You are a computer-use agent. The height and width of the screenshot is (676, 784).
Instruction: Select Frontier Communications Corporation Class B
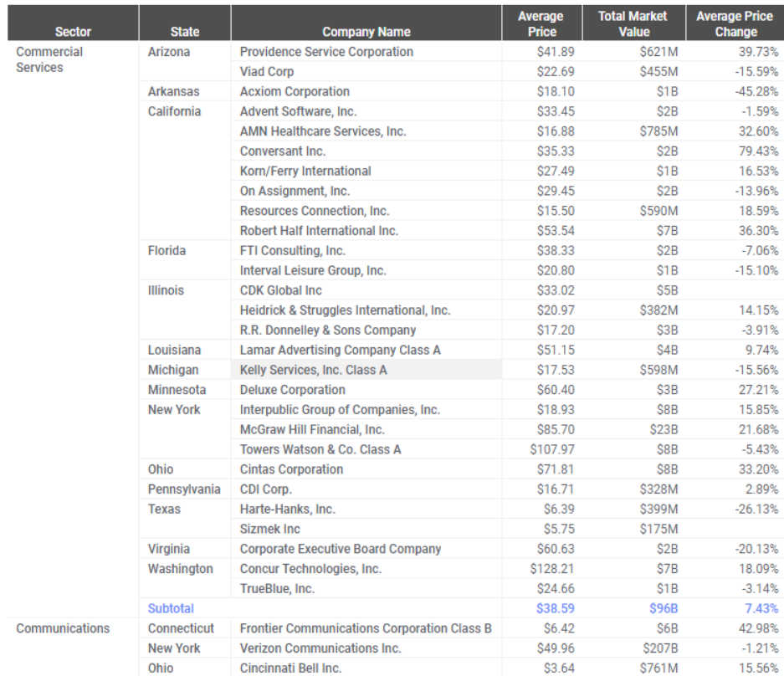366,628
